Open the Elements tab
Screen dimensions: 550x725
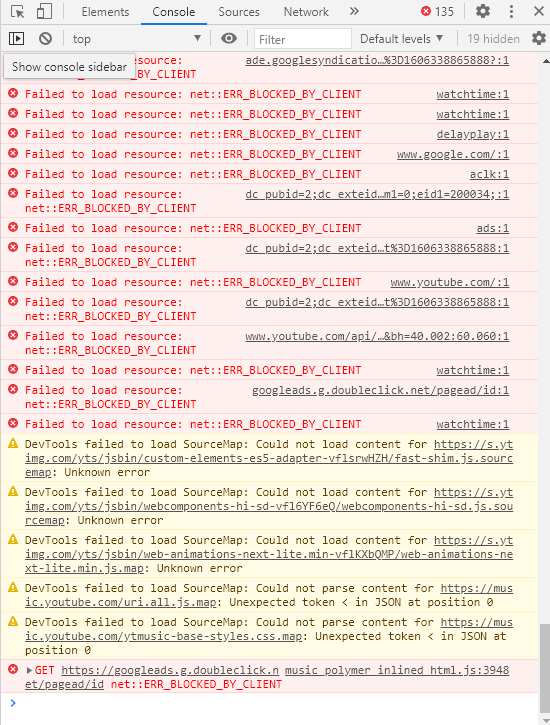[x=105, y=12]
